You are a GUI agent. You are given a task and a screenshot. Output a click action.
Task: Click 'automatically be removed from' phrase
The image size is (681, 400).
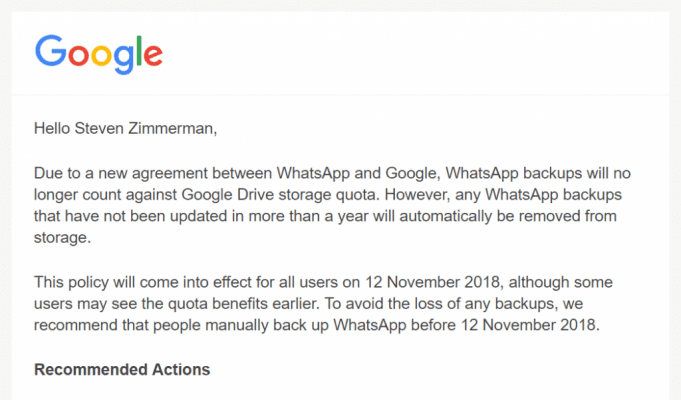[x=508, y=216]
